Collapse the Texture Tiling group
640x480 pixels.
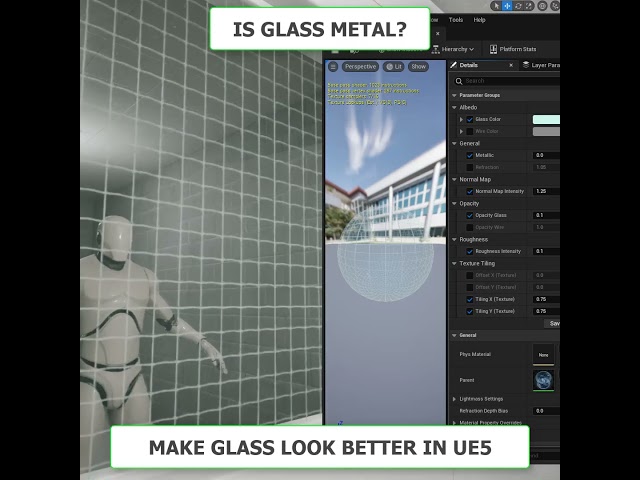tap(454, 264)
